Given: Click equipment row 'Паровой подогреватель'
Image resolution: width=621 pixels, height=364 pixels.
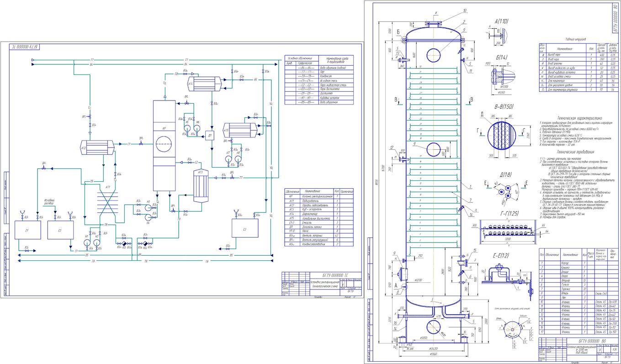Looking at the screenshot, I should (319, 205).
